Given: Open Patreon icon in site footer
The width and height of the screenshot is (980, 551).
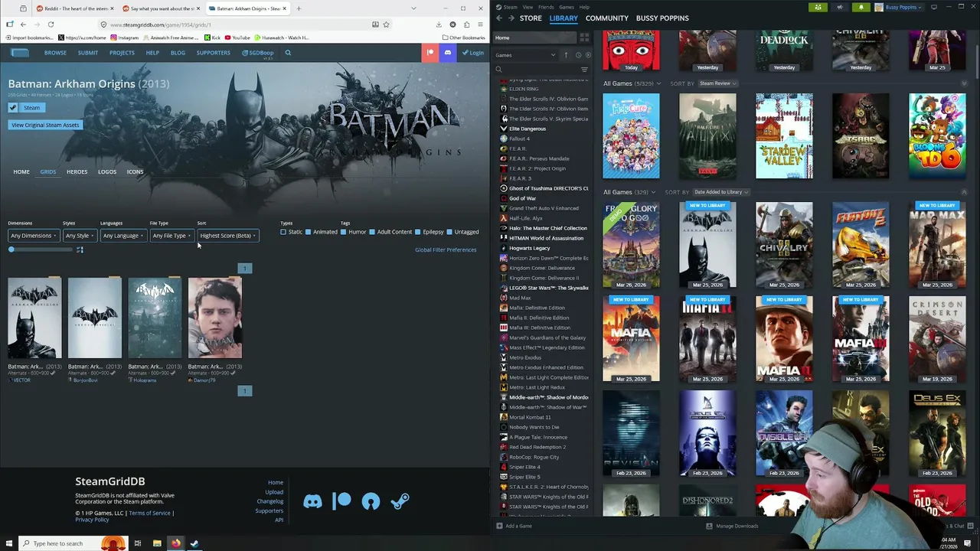Looking at the screenshot, I should (x=342, y=501).
